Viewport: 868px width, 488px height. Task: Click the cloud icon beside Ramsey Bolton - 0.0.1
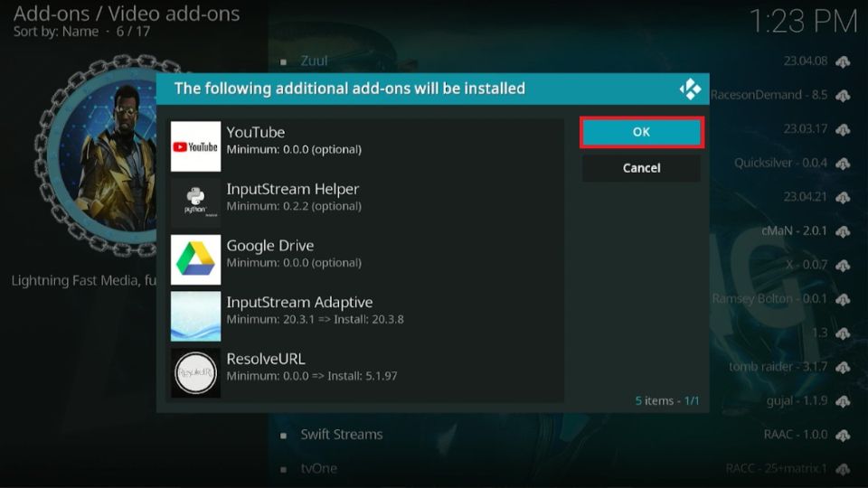coord(843,299)
